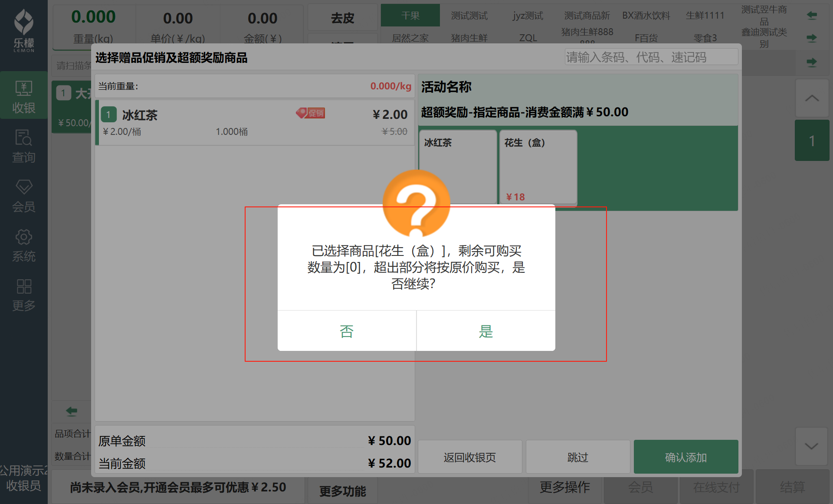Click the 当前重量 0.000/kg row
The width and height of the screenshot is (833, 504).
pos(255,86)
